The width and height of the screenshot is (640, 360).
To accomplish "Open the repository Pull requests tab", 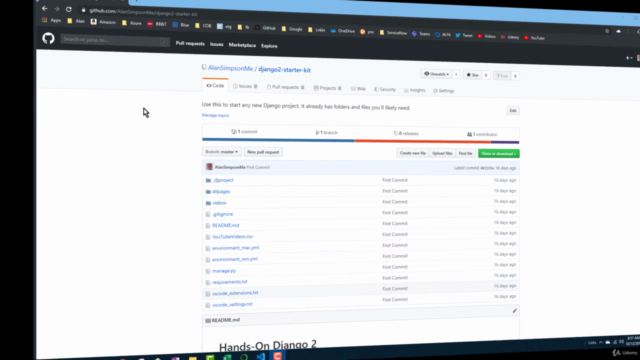I will 285,87.
